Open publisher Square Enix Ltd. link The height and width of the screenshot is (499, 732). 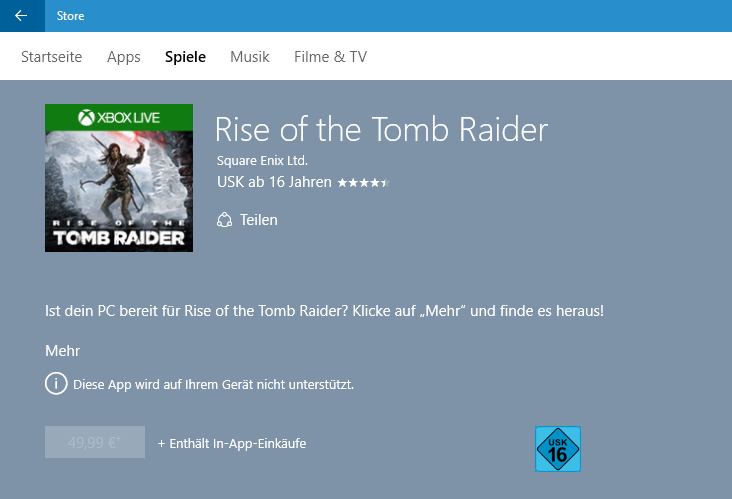pyautogui.click(x=262, y=161)
